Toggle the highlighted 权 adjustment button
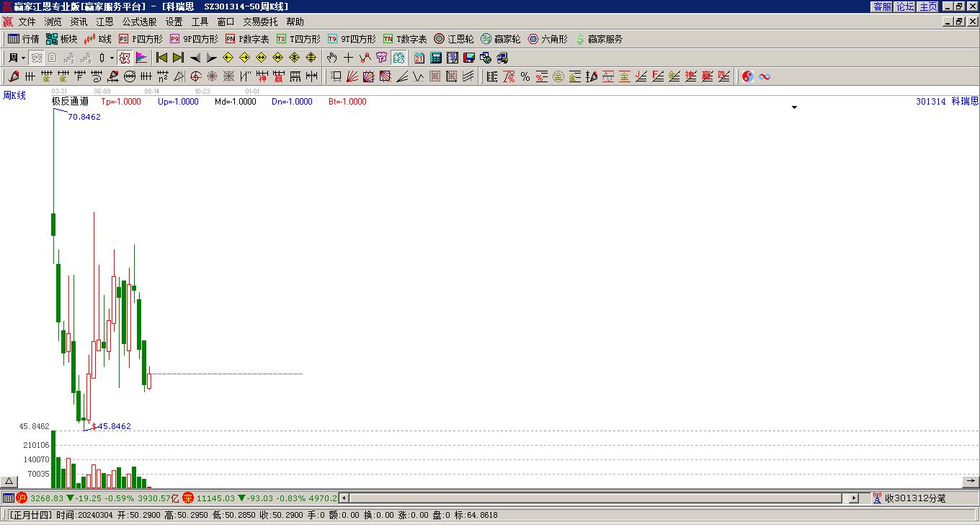Viewport: 980px width, 525px height. tap(125, 58)
